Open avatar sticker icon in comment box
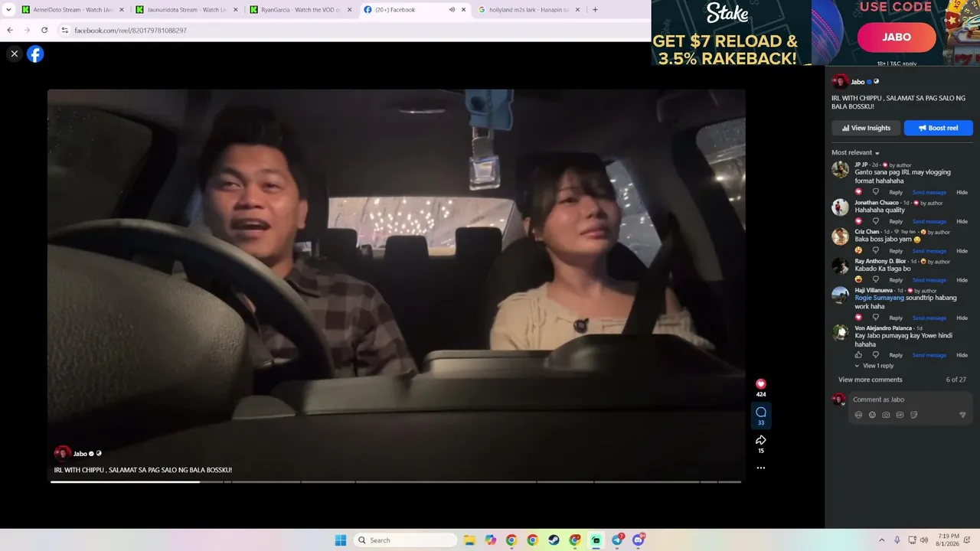 pos(858,415)
